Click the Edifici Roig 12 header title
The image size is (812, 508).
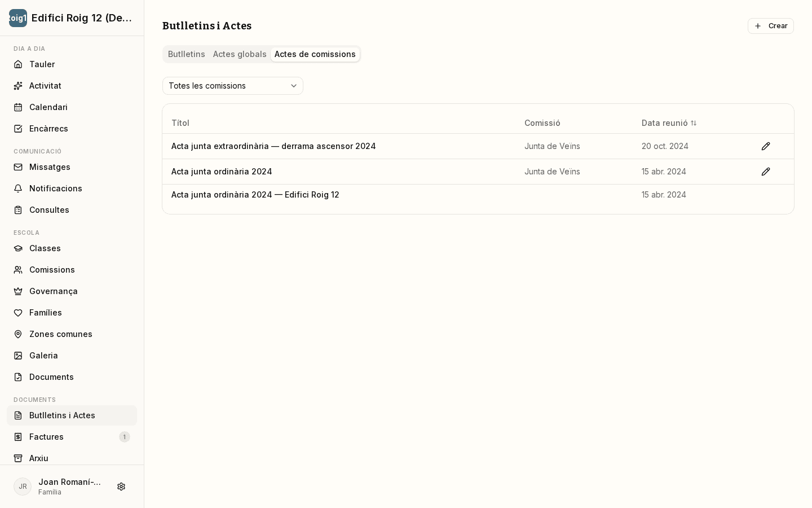[82, 18]
